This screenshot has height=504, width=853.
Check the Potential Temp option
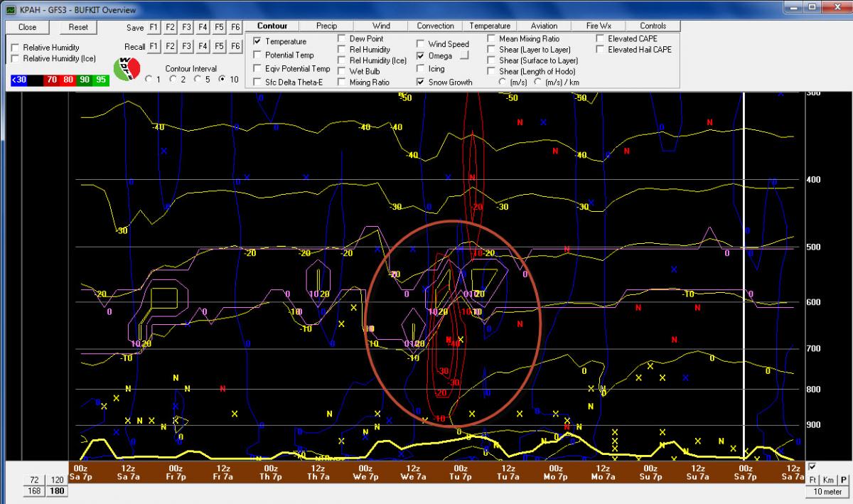coord(257,55)
